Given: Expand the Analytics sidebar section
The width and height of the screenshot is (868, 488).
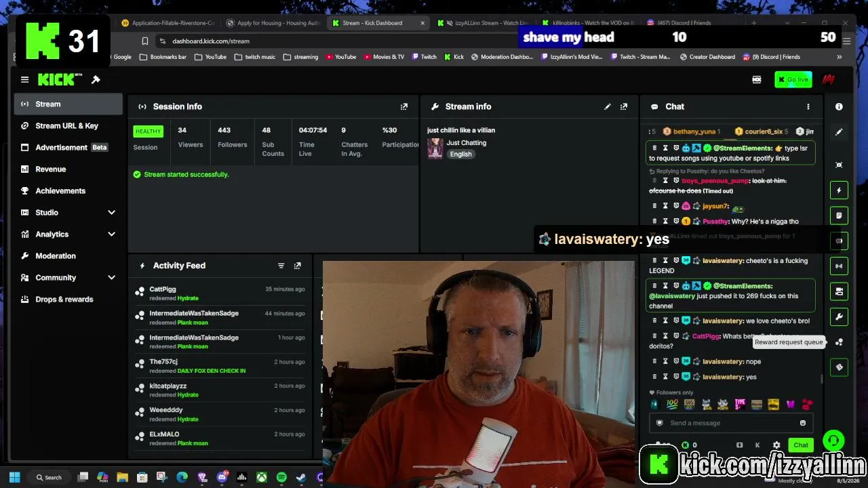Looking at the screenshot, I should pyautogui.click(x=112, y=234).
